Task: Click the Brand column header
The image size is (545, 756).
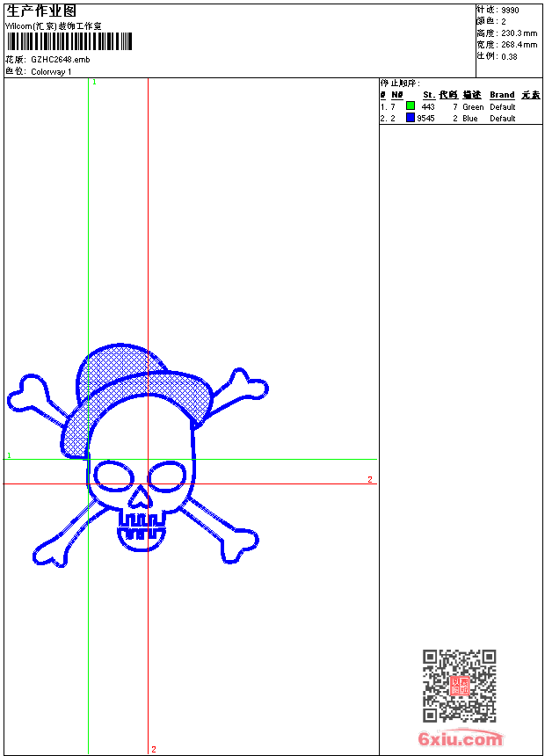Action: tap(502, 95)
